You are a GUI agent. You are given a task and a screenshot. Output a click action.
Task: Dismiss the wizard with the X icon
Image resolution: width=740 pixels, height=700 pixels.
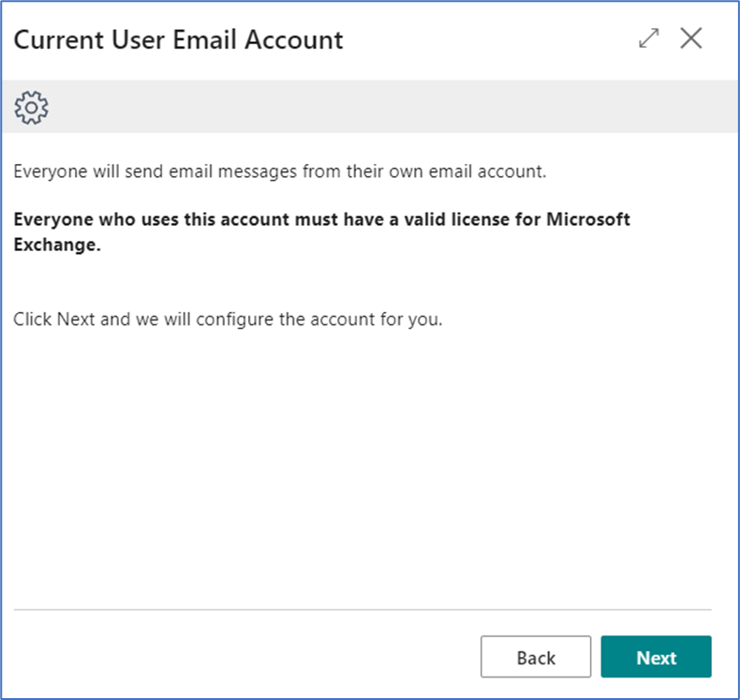(x=691, y=38)
